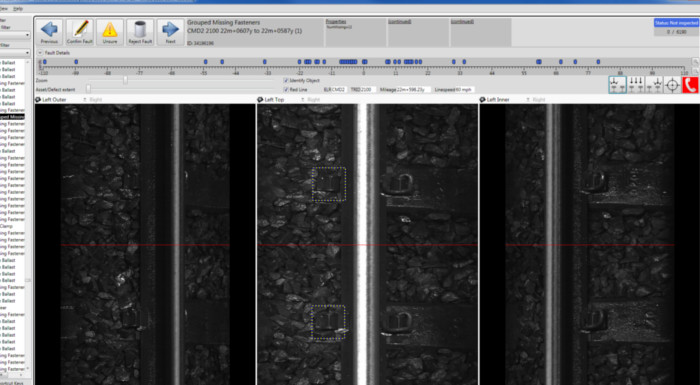Collapse the Fault Details section
The image size is (700, 385).
click(39, 53)
